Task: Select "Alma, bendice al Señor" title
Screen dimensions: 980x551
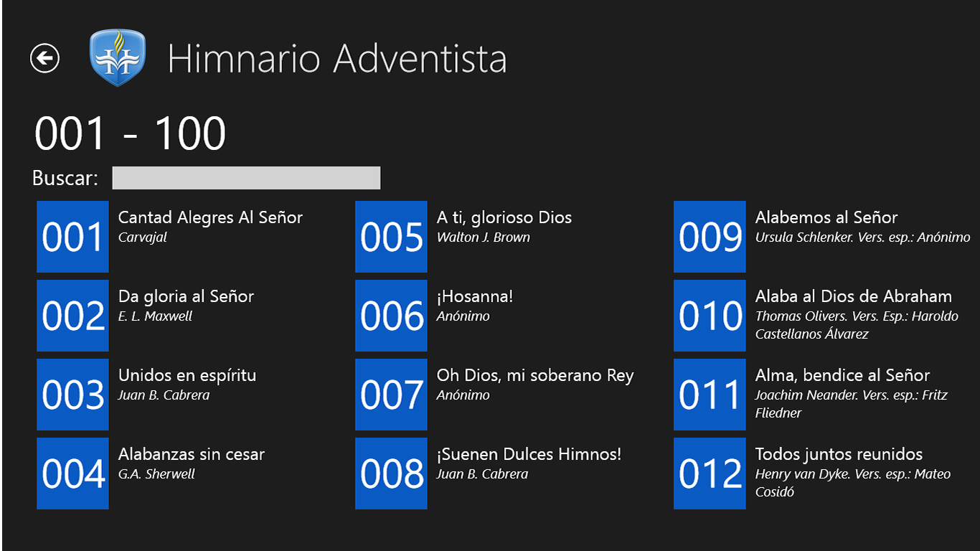Action: coord(842,375)
